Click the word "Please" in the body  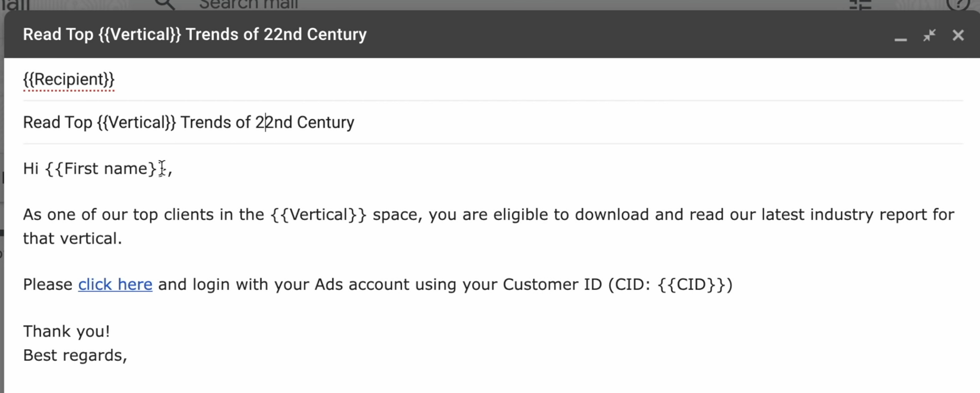point(48,284)
